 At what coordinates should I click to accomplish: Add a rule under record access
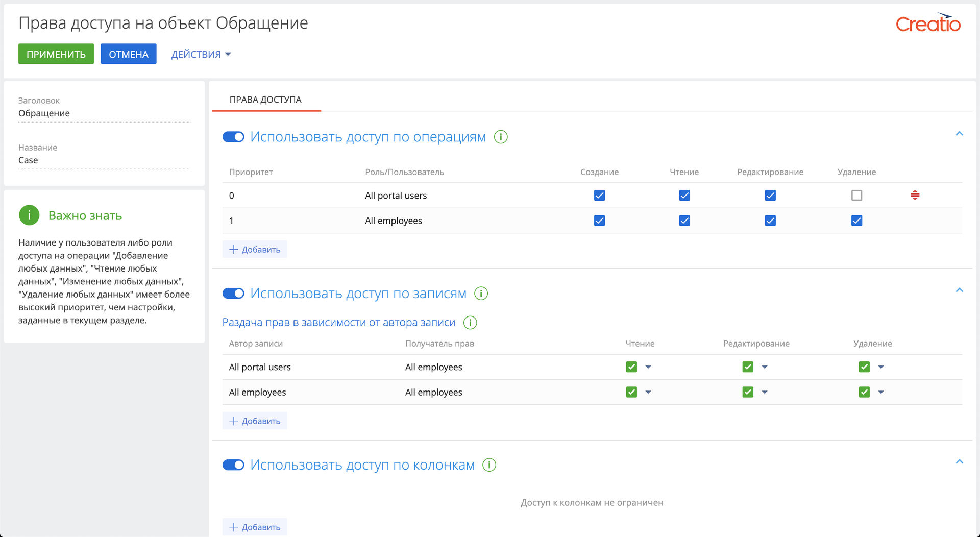point(255,421)
